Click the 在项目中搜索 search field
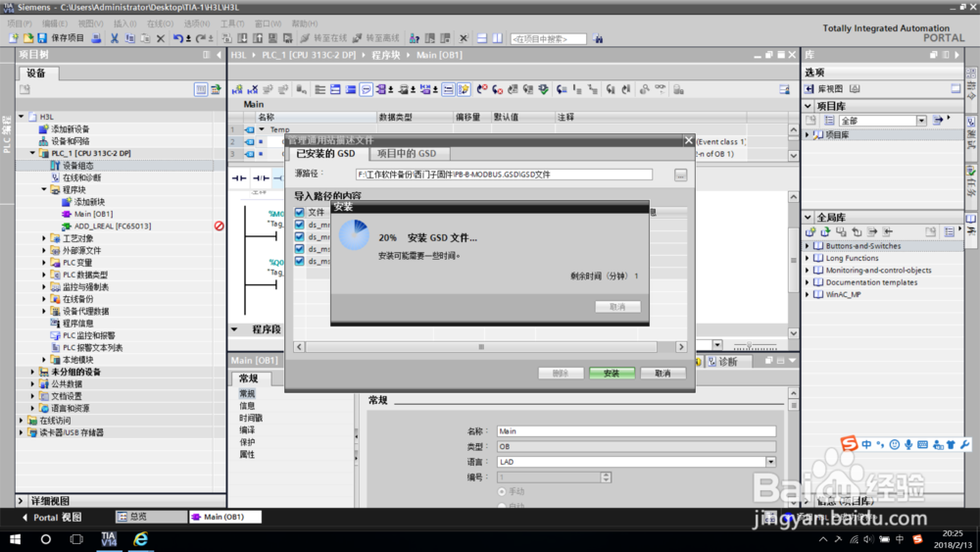The image size is (980, 552). (548, 39)
